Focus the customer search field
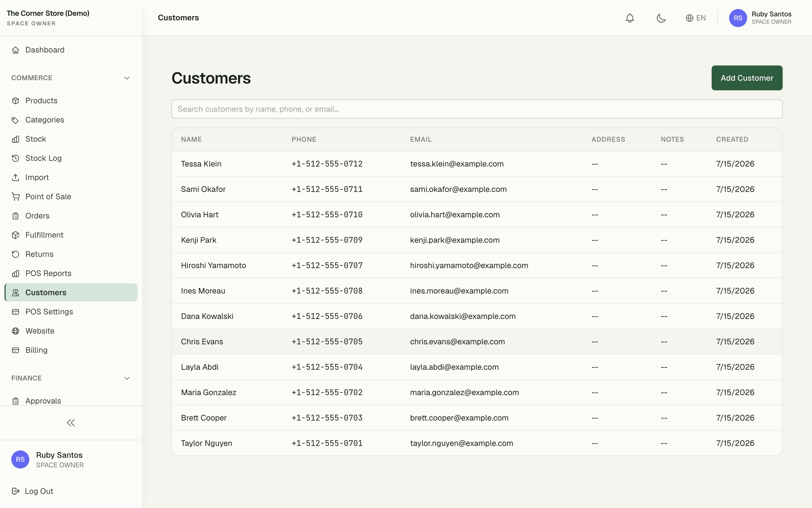Viewport: 812px width, 508px height. tap(477, 109)
